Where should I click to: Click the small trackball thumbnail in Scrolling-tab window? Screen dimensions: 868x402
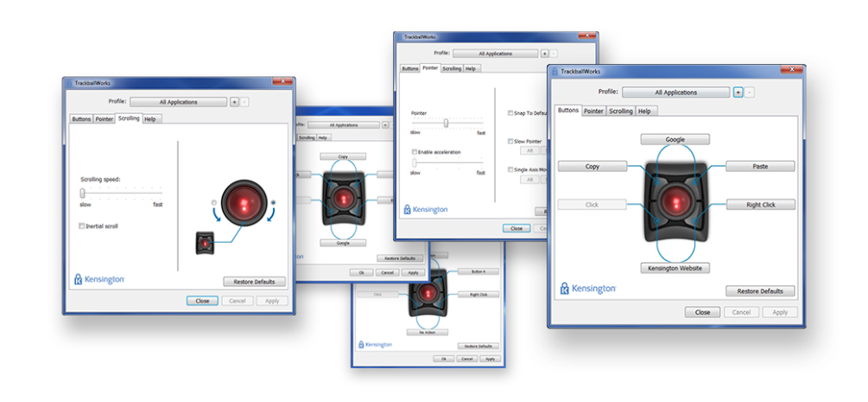pyautogui.click(x=205, y=244)
